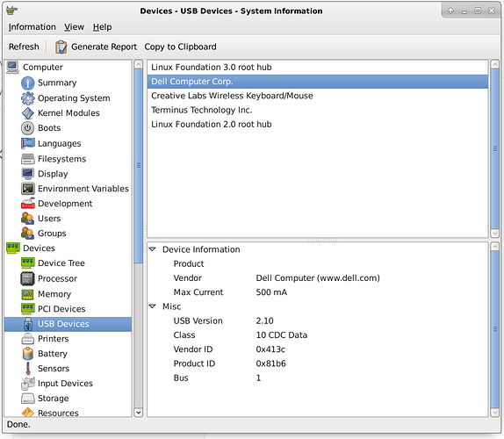Click the Done. status bar text

tap(18, 425)
